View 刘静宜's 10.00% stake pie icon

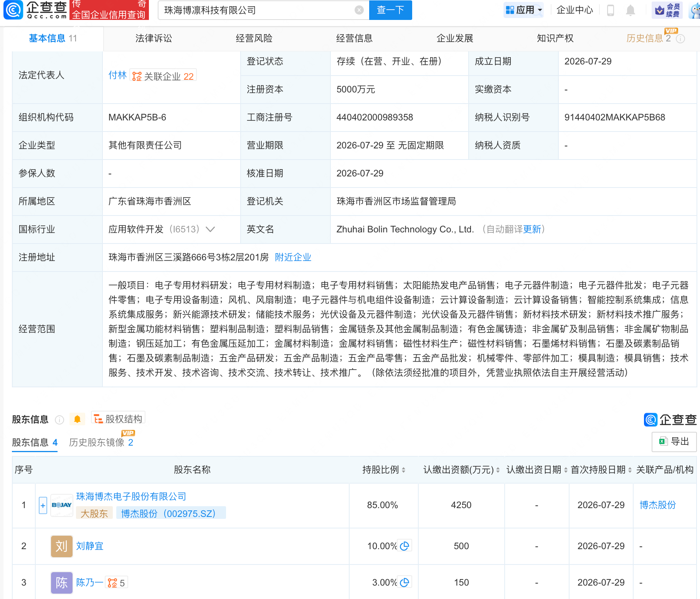coord(404,546)
